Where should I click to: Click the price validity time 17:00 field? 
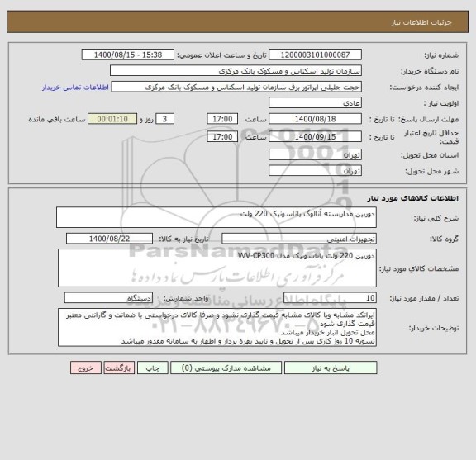[x=222, y=136]
